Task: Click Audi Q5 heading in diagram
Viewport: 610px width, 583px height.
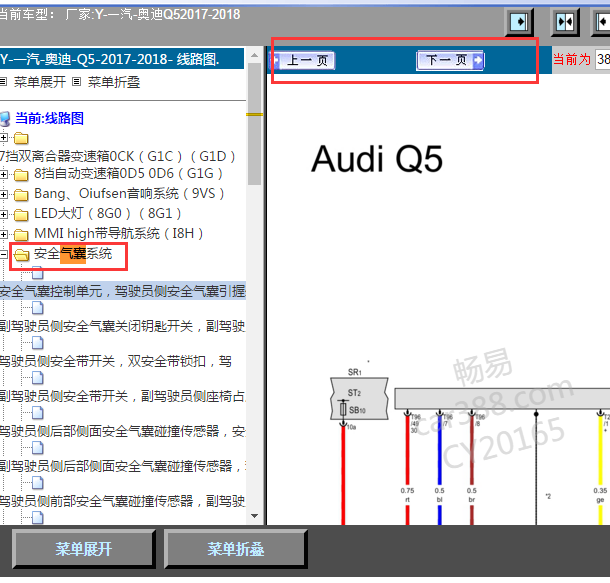Action: pyautogui.click(x=377, y=159)
